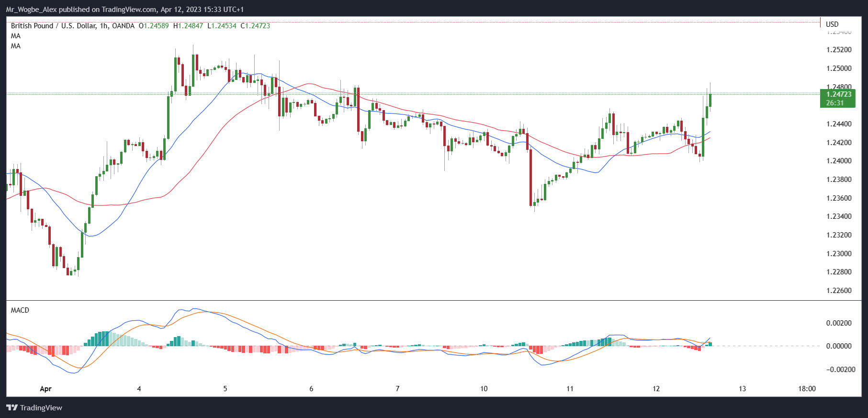Click the 1.25000 price axis label
The height and width of the screenshot is (418, 868).
tap(839, 68)
